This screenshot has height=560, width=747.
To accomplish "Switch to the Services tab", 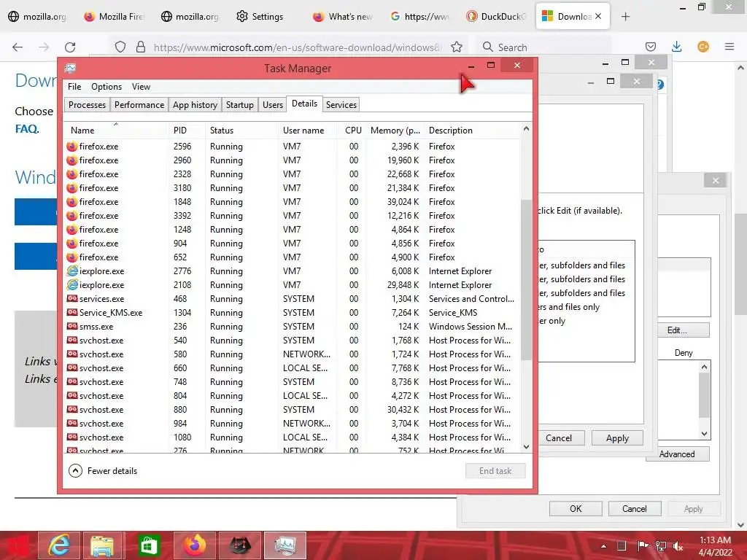I will (341, 105).
